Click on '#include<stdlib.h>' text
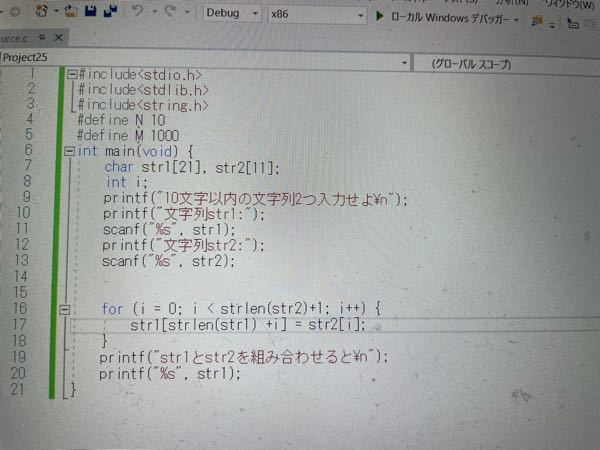Viewport: 600px width, 450px height. [x=143, y=90]
